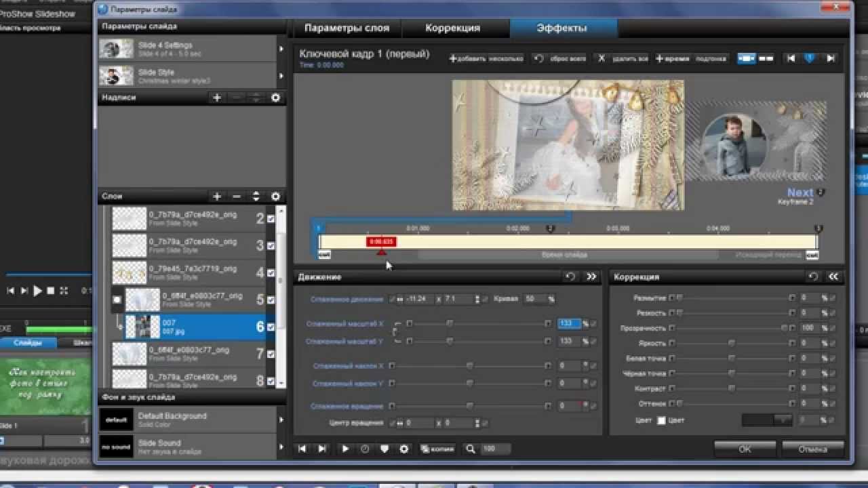Click the magnifier zoom icon
The image size is (868, 488).
470,449
